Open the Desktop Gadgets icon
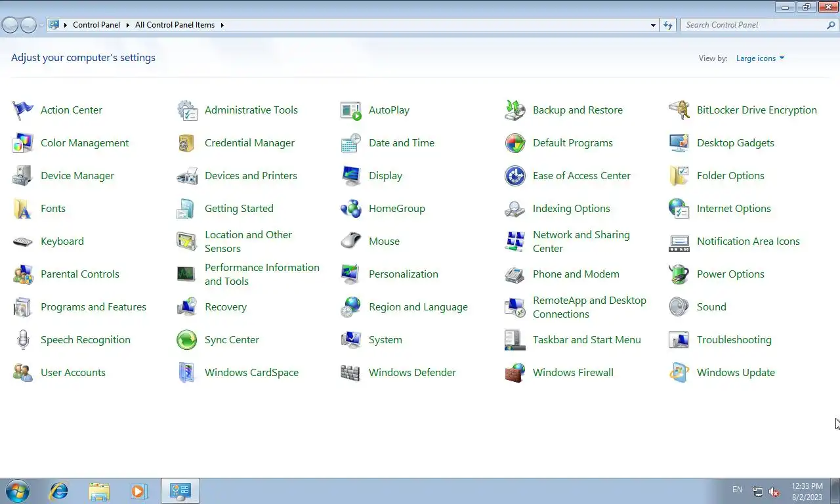 point(679,143)
